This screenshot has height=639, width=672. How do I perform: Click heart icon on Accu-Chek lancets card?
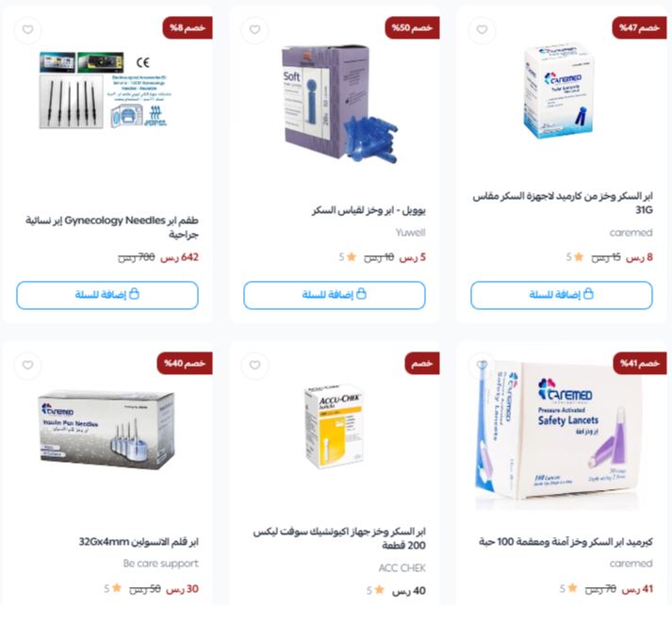[255, 365]
